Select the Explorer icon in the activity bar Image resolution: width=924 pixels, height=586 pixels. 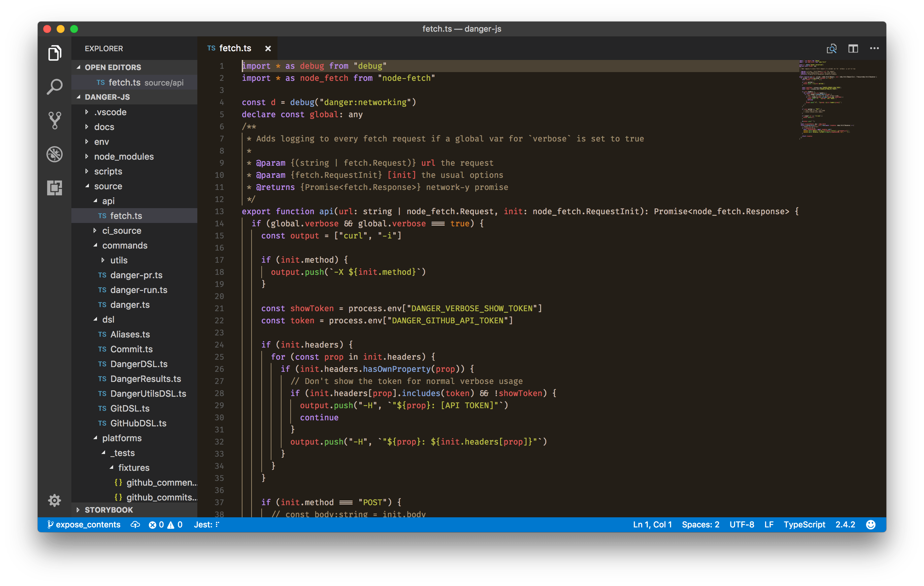[x=55, y=53]
